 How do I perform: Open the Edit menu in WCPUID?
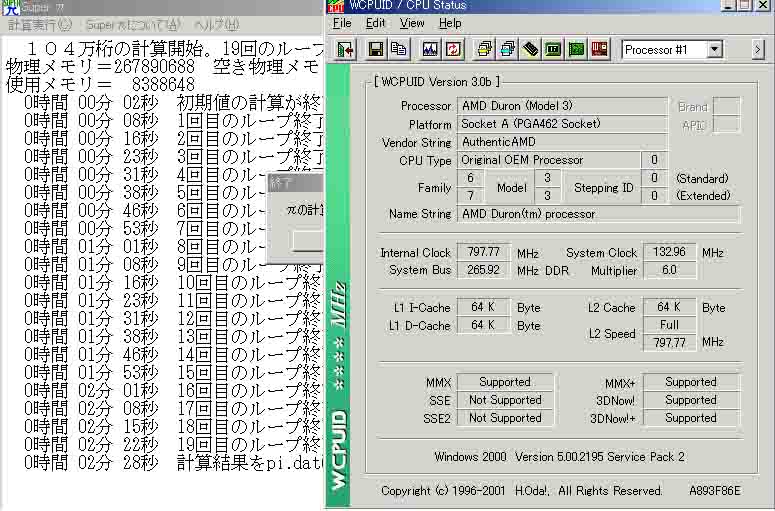(375, 23)
